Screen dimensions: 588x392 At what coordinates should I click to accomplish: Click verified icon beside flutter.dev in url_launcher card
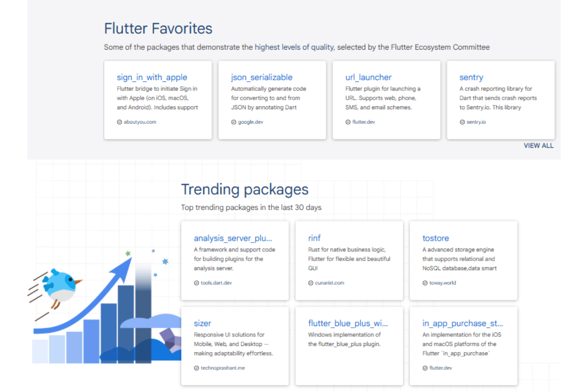pyautogui.click(x=348, y=122)
